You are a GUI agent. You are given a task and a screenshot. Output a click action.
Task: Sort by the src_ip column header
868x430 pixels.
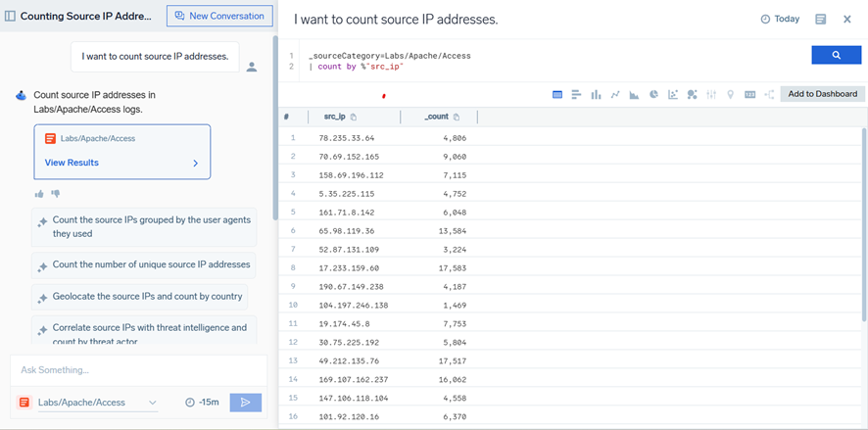tap(334, 117)
